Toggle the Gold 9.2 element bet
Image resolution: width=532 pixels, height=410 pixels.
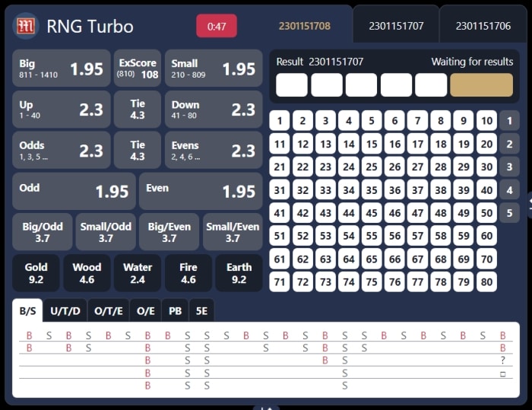click(36, 273)
